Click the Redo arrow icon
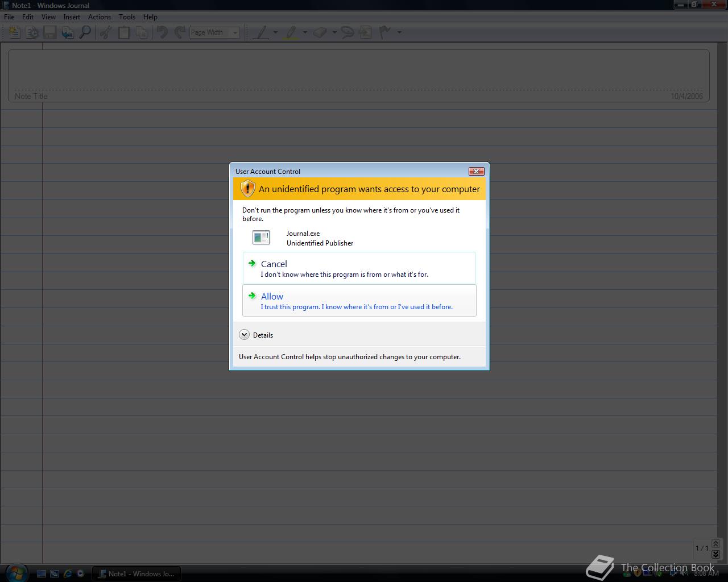The width and height of the screenshot is (728, 582). (x=180, y=32)
